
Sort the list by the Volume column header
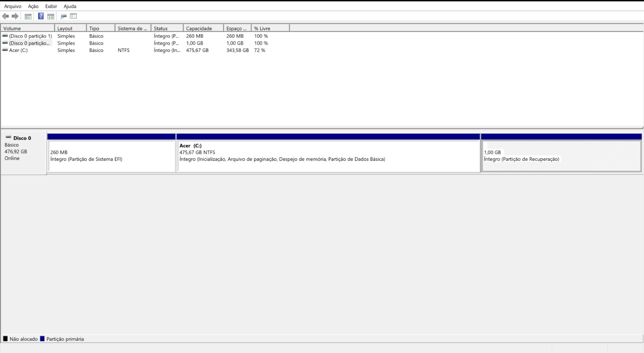click(28, 28)
